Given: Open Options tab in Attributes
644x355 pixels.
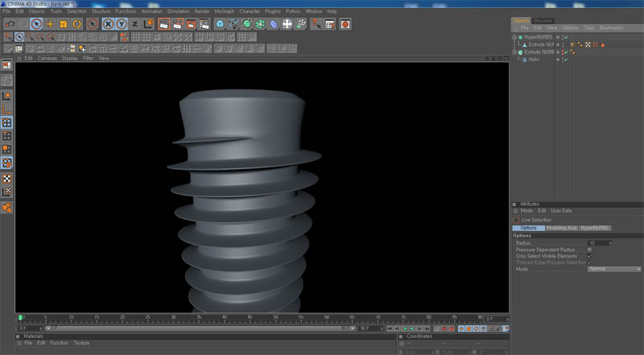Looking at the screenshot, I should pos(529,228).
